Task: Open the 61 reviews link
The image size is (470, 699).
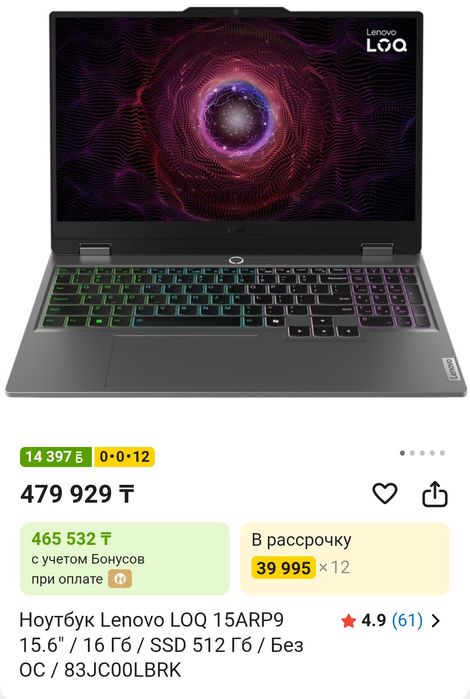Action: [x=407, y=620]
